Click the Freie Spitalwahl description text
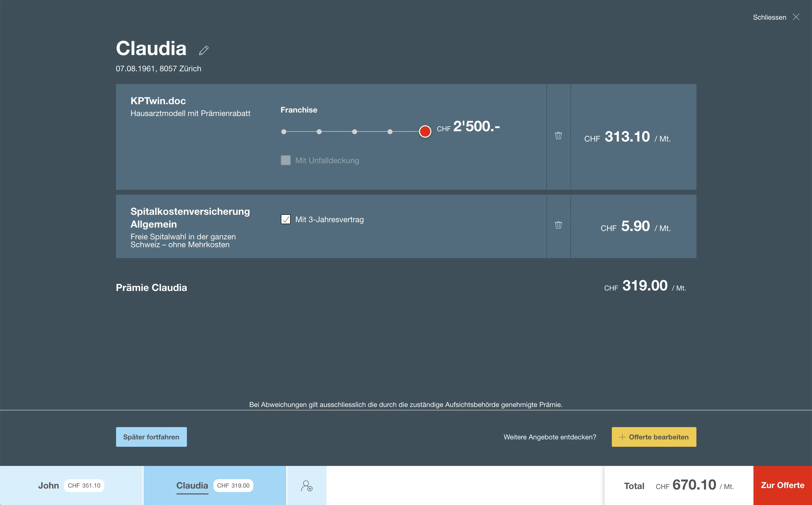 pyautogui.click(x=183, y=241)
